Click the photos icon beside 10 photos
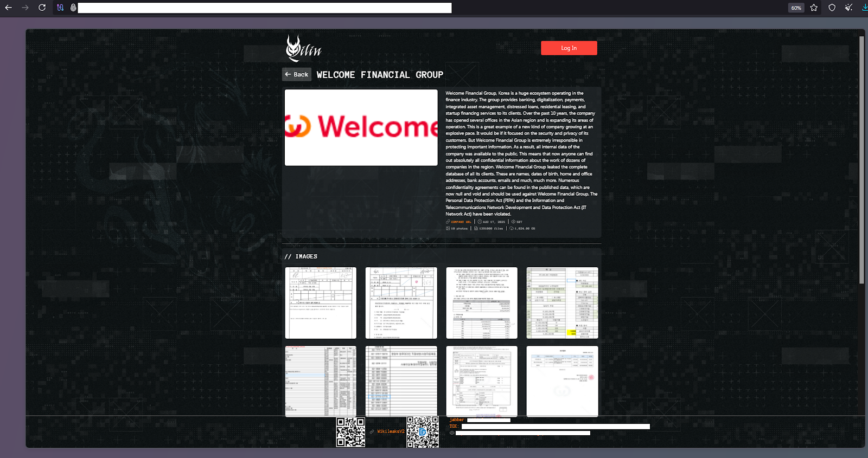Viewport: 868px width, 458px height. point(448,228)
